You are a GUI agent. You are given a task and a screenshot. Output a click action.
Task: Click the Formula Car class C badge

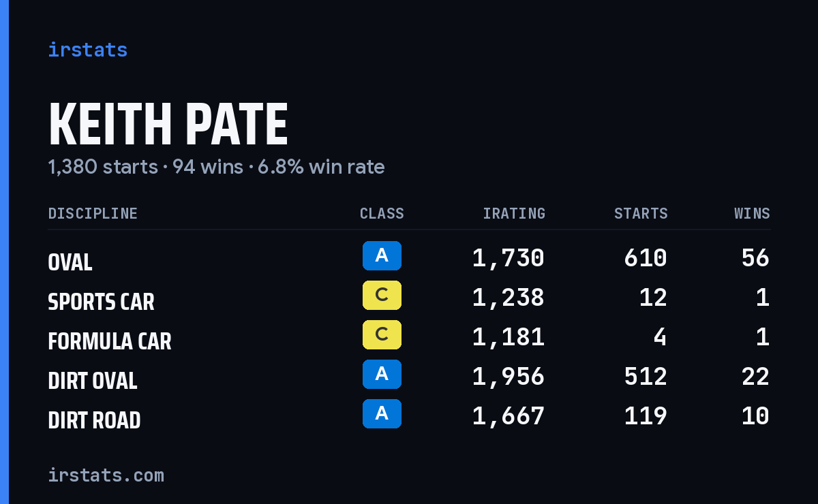click(x=382, y=335)
